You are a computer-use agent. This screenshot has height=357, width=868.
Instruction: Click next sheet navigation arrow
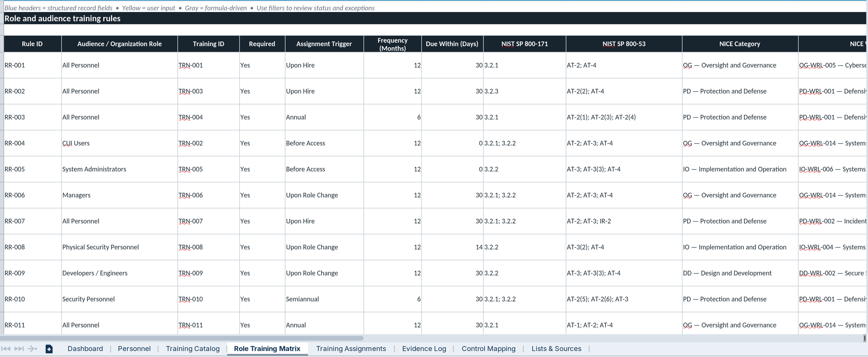[x=32, y=349]
